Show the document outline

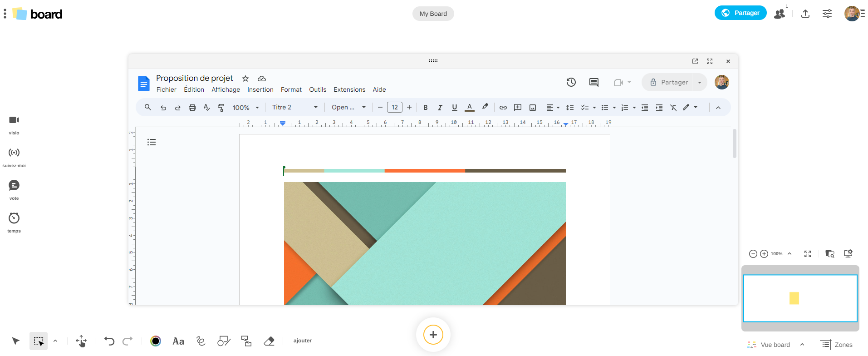[x=152, y=143]
